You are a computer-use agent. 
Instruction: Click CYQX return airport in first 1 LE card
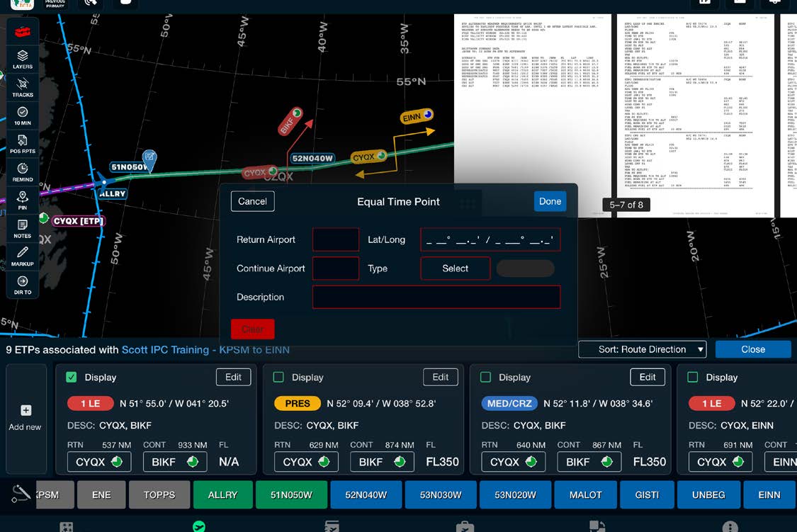99,462
